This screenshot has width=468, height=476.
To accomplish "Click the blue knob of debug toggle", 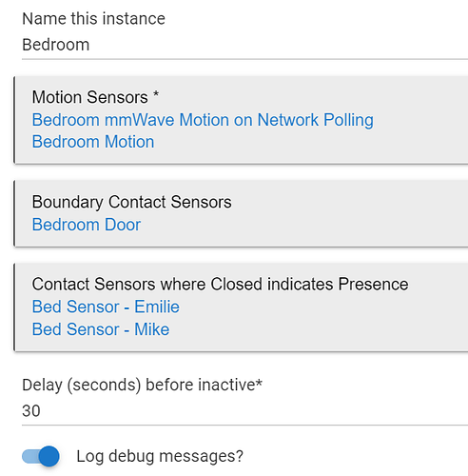I will coord(49,456).
